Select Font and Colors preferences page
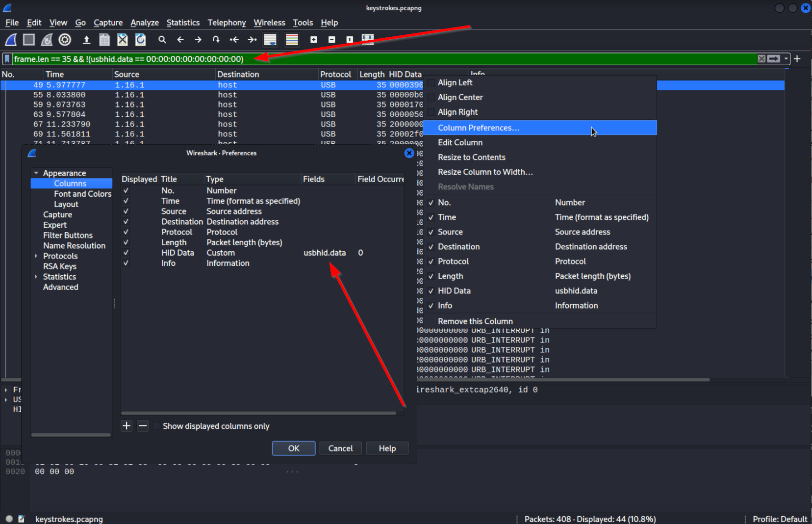This screenshot has height=524, width=812. [x=82, y=194]
